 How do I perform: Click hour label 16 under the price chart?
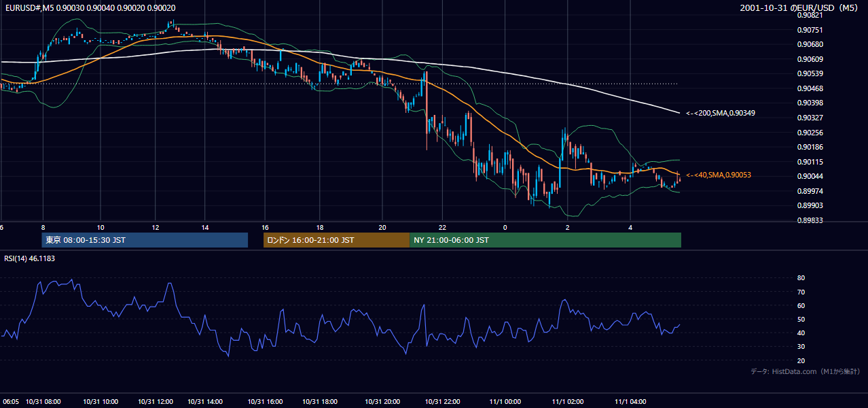pos(265,227)
